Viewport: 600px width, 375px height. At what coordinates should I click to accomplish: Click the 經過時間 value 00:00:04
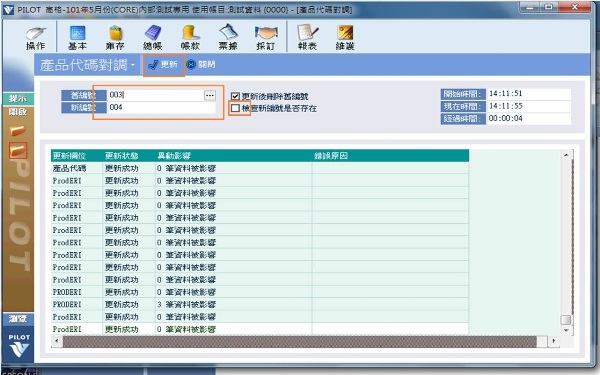(529, 118)
